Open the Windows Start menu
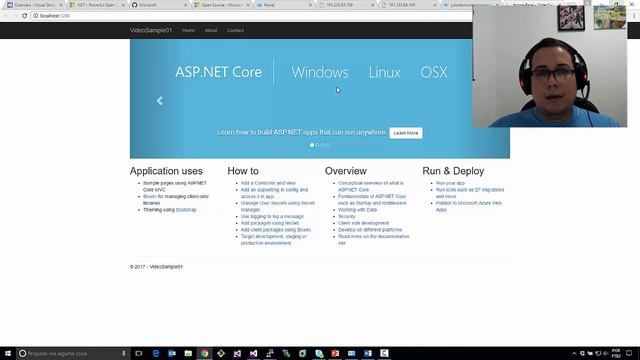 (x=8, y=353)
